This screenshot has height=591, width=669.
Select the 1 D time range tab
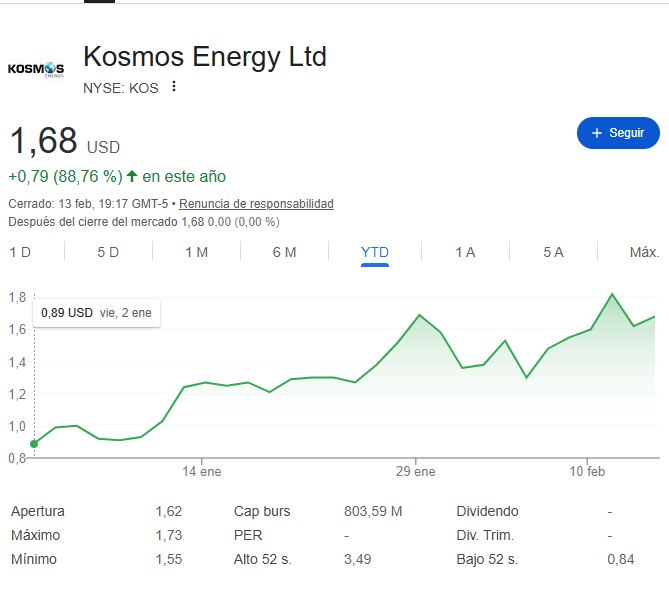point(20,252)
